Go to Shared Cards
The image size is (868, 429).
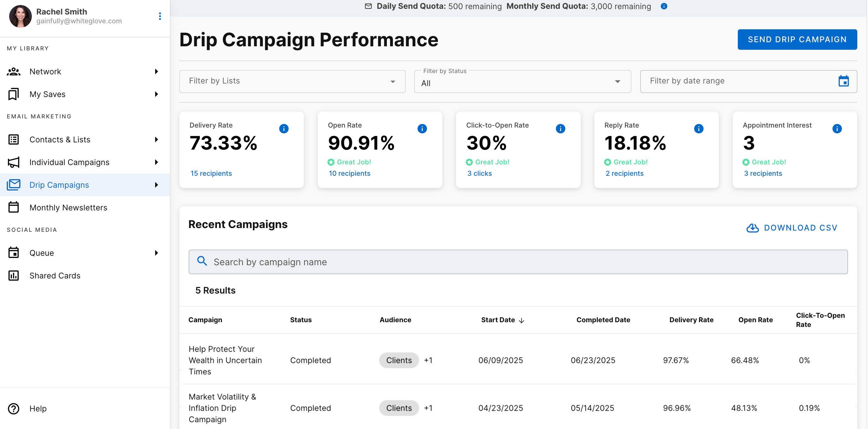pyautogui.click(x=55, y=276)
